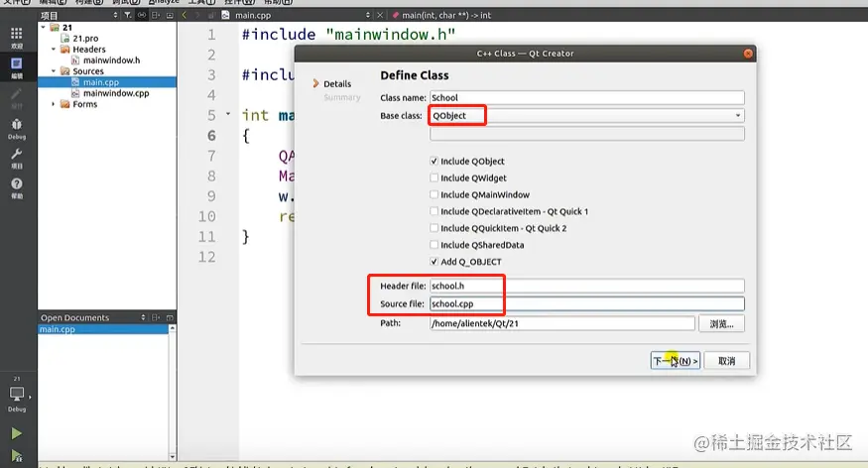
Task: Switch to Edit mode in the sidebar
Action: point(17,67)
